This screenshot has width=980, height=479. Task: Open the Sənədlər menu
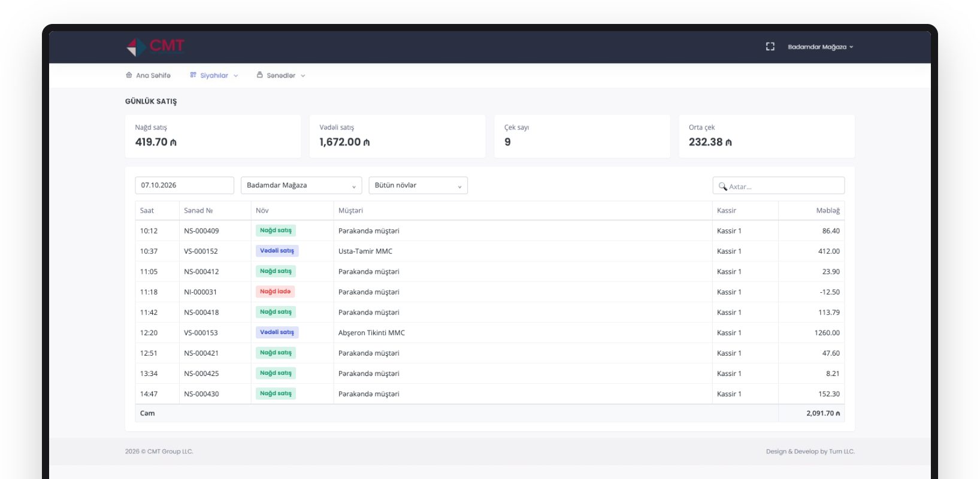[281, 75]
